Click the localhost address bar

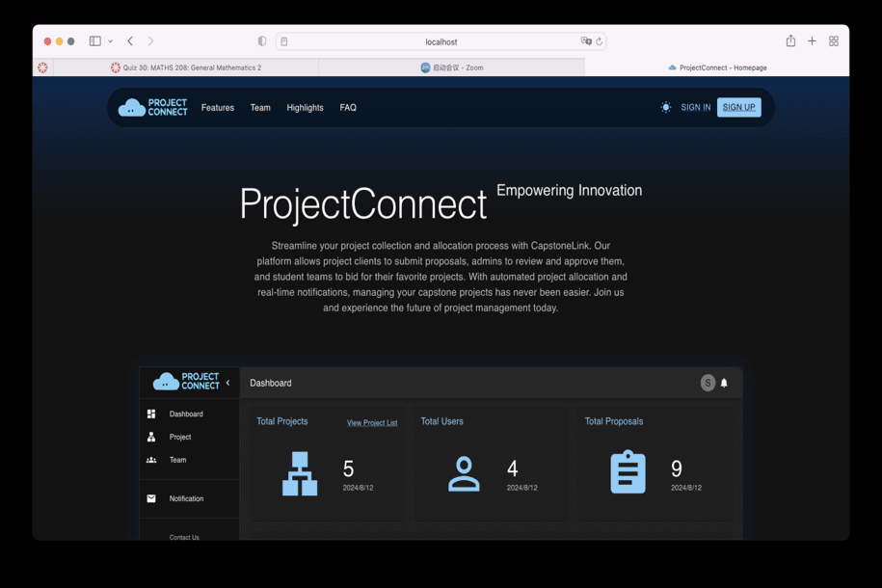click(441, 42)
